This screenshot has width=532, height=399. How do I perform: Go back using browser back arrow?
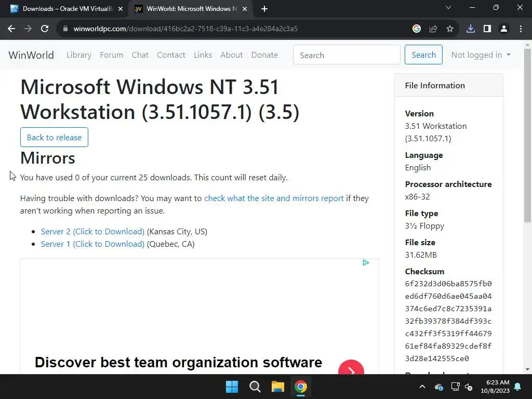point(11,29)
